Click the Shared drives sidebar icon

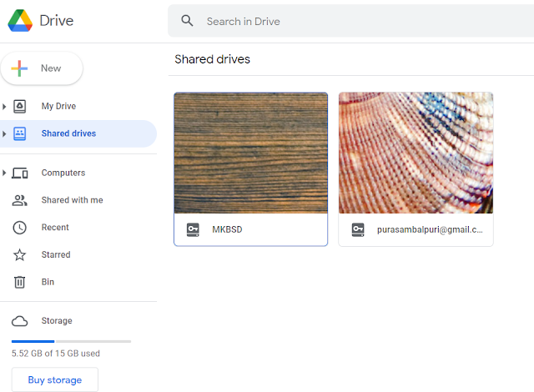(20, 133)
